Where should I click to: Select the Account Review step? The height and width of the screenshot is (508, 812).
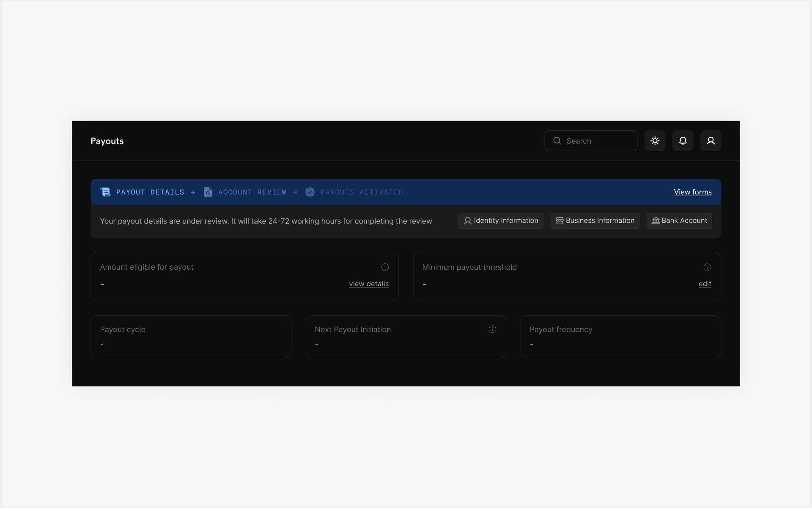252,192
